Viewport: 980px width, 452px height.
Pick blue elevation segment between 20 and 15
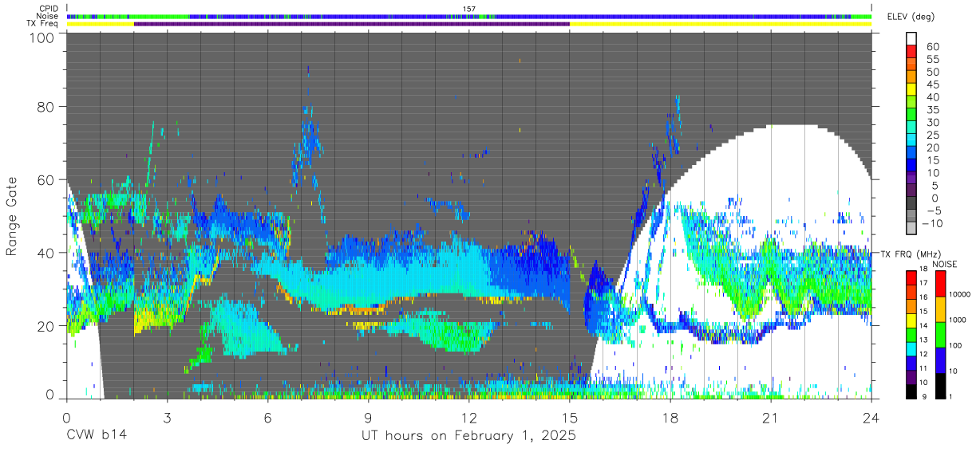pos(912,154)
